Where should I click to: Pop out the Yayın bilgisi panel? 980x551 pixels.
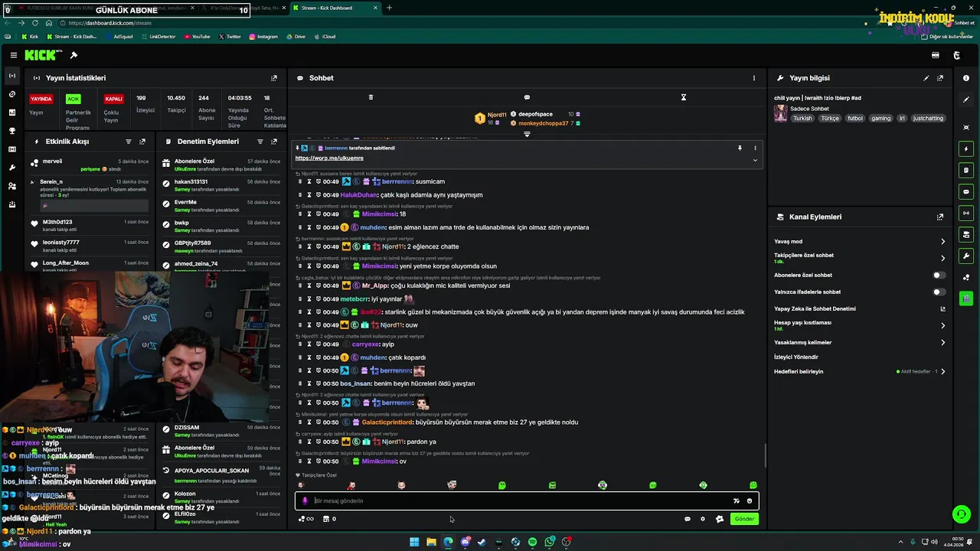click(940, 78)
